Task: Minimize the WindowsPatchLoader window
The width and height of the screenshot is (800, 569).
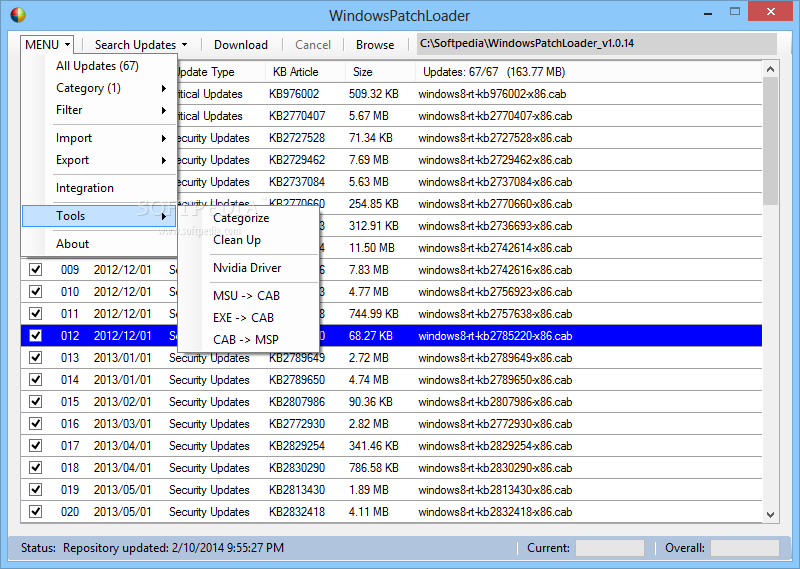Action: [x=708, y=13]
